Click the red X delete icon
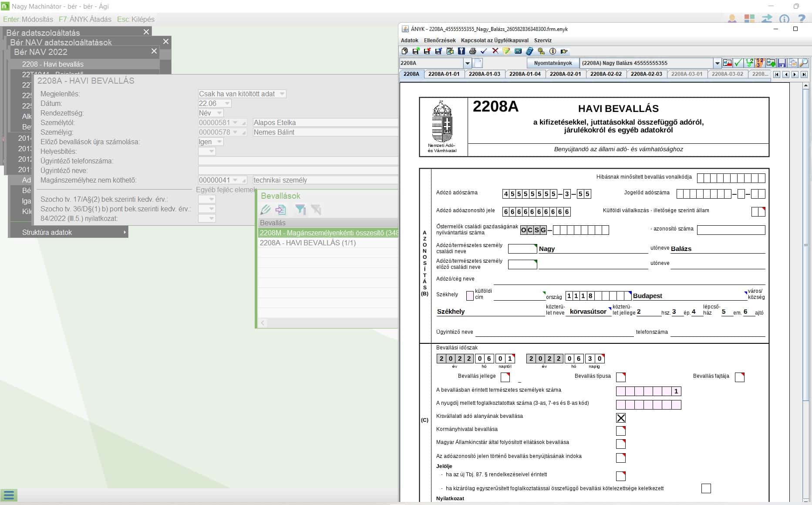Viewport: 812px width, 505px height. 495,51
